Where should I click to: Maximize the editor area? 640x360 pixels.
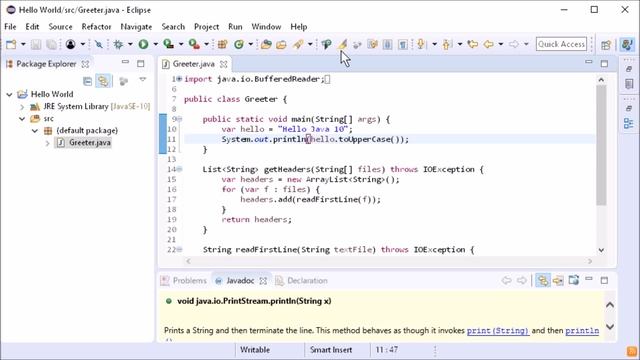click(x=604, y=63)
